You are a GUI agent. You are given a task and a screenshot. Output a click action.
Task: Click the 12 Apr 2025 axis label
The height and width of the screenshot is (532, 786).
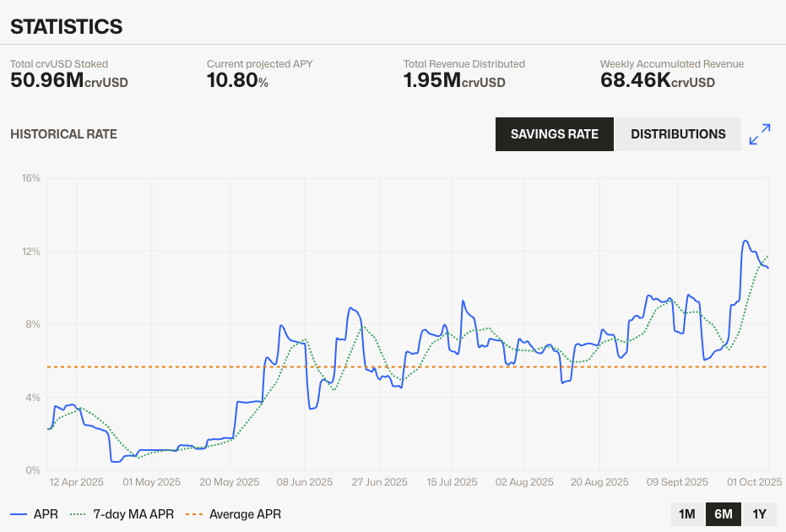tap(77, 482)
